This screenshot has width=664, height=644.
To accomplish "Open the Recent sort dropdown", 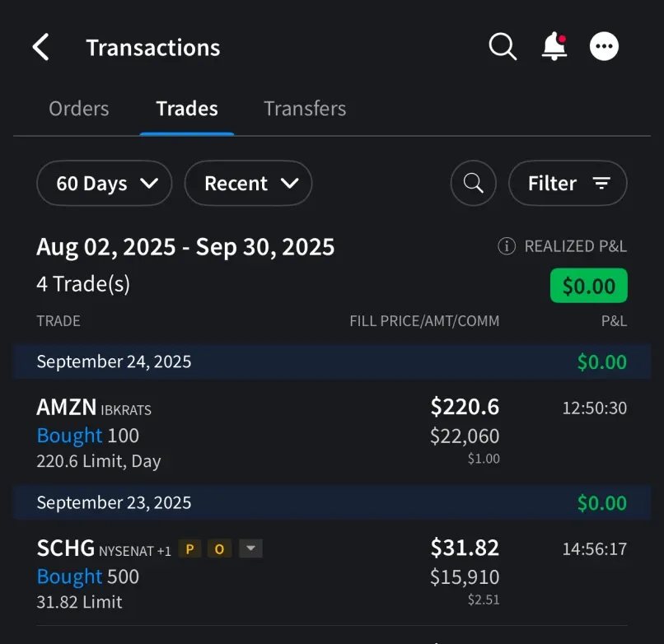I will [248, 183].
